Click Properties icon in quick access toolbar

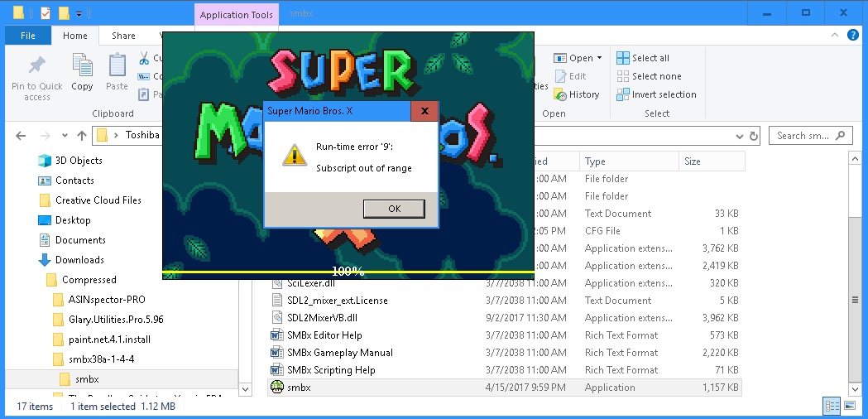pyautogui.click(x=46, y=12)
